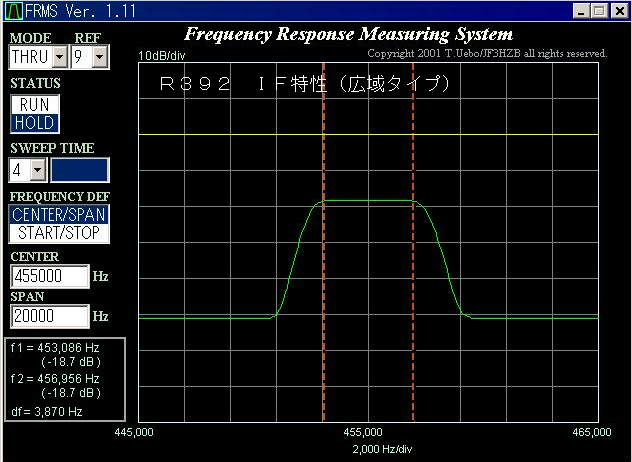Click the 465,000 stop frequency label
Screen dimensions: 632x462
[x=592, y=432]
